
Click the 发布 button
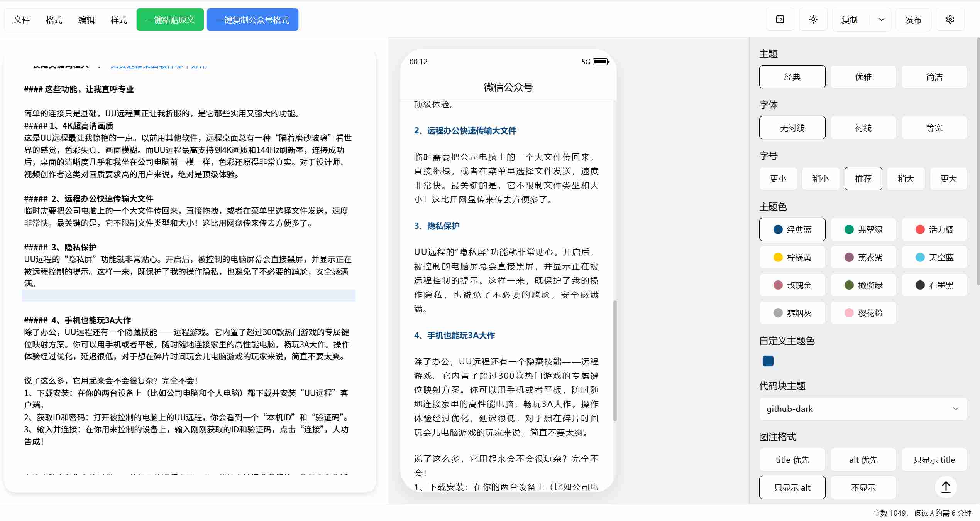point(913,19)
